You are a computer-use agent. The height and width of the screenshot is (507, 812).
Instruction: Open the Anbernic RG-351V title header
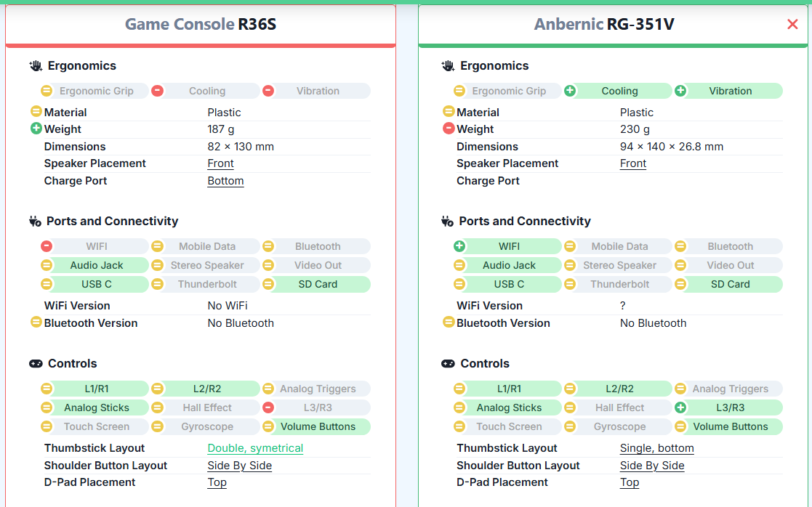click(603, 25)
